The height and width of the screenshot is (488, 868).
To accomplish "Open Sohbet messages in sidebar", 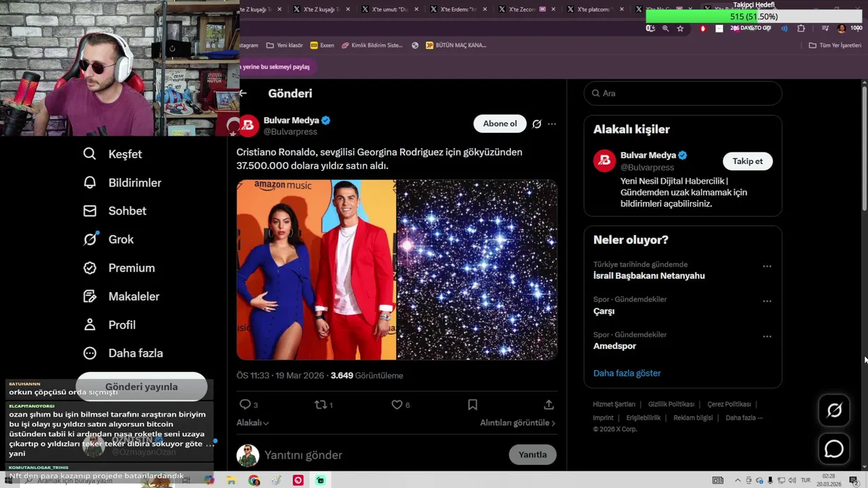I will click(x=114, y=211).
